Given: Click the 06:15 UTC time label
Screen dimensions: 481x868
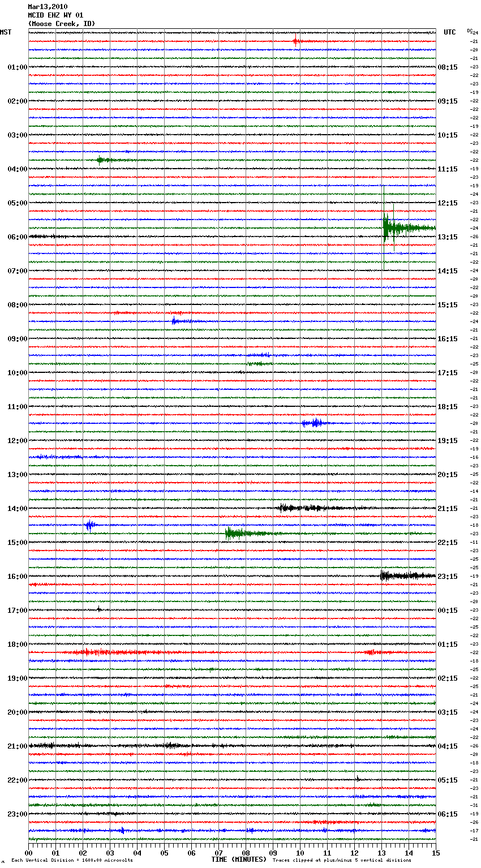Looking at the screenshot, I should point(448,814).
